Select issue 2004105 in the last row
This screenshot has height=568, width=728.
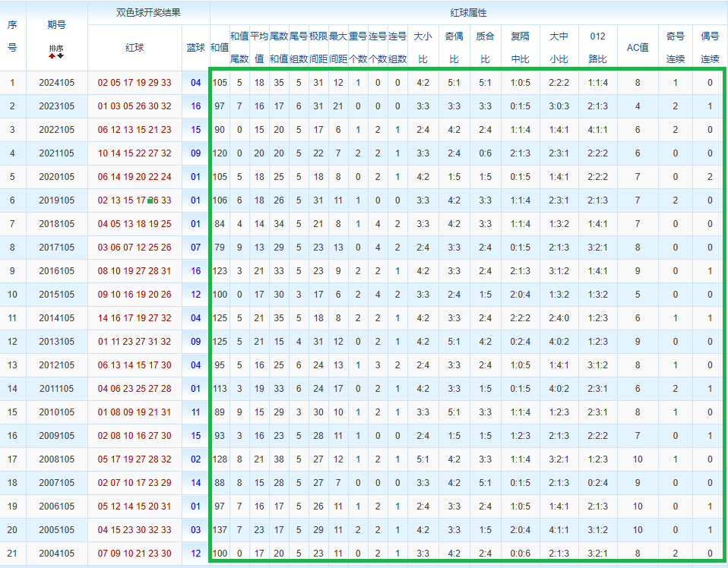click(x=56, y=554)
